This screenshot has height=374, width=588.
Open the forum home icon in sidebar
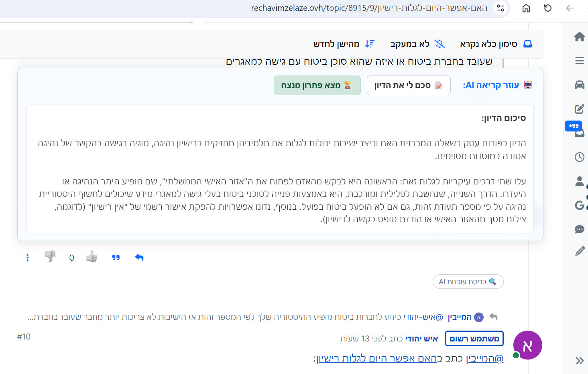[579, 37]
